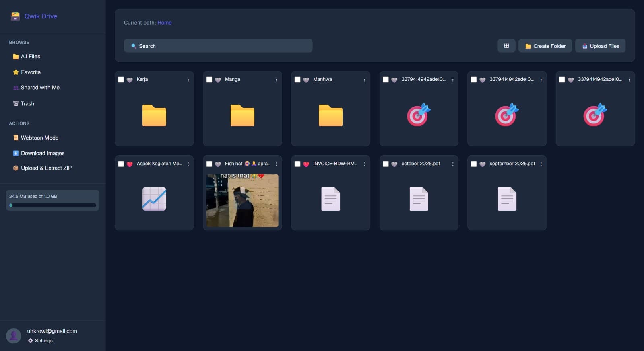Click the Aspek Kegiatan spreadsheet chart icon
The image size is (644, 351).
click(154, 199)
